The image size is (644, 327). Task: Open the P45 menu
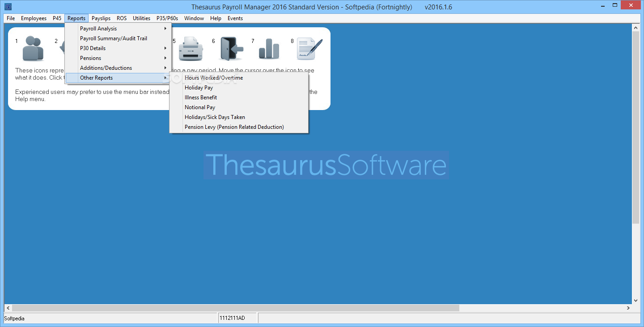click(x=57, y=18)
